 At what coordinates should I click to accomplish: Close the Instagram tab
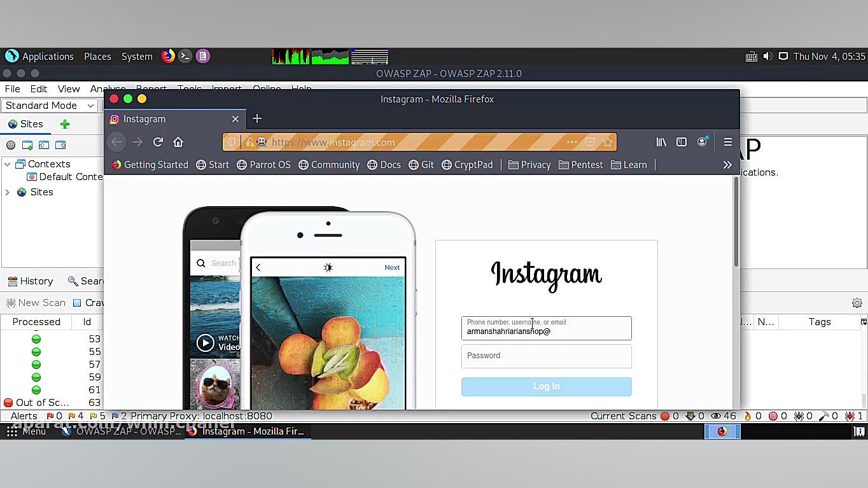[x=235, y=119]
